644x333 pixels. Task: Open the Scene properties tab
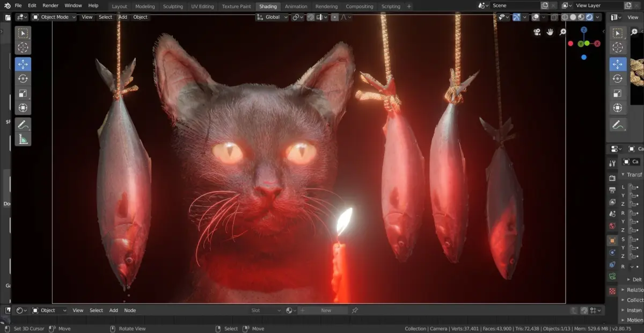(612, 215)
